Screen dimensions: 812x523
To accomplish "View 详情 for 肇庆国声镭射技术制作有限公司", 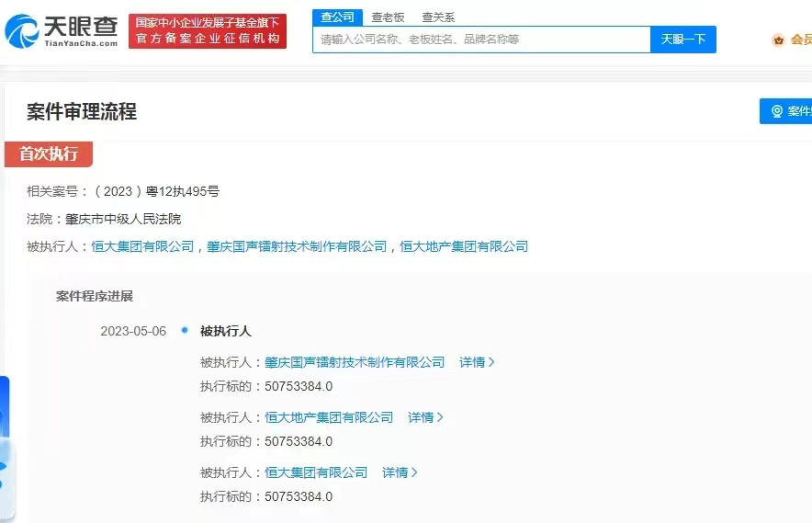I will (472, 362).
